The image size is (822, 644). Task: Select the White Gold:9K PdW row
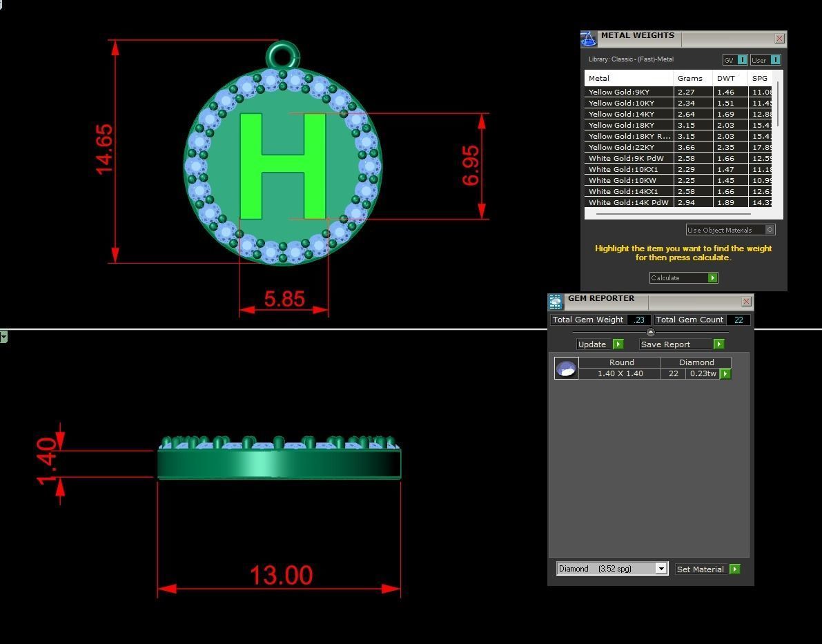pos(678,158)
